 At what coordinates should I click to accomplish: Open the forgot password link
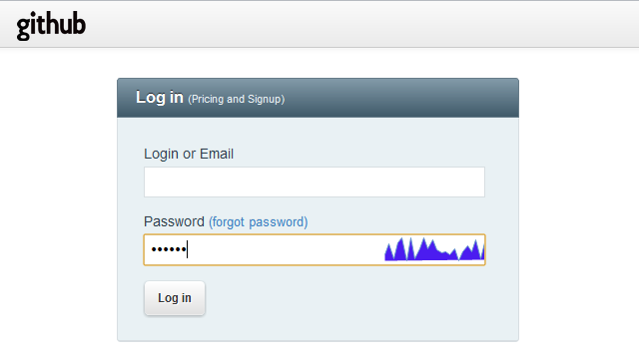(258, 222)
